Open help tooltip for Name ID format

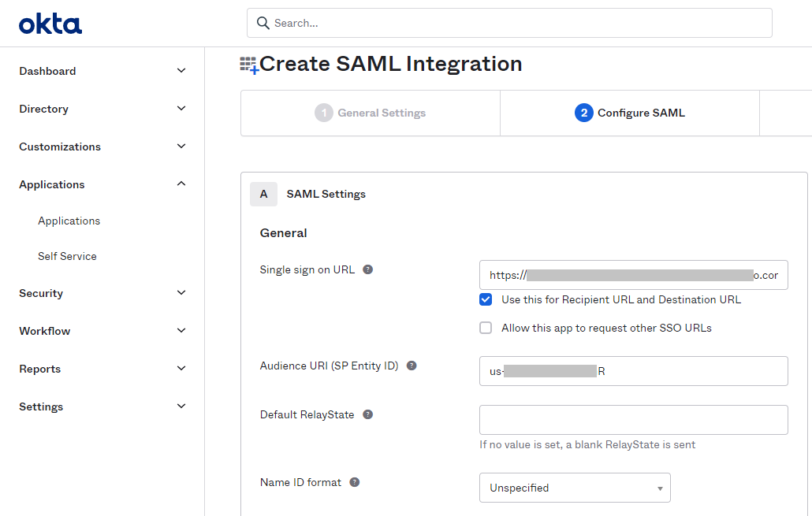click(353, 481)
